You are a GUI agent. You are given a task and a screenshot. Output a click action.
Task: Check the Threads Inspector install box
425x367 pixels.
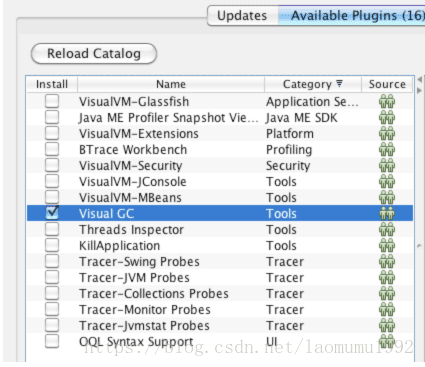point(52,229)
